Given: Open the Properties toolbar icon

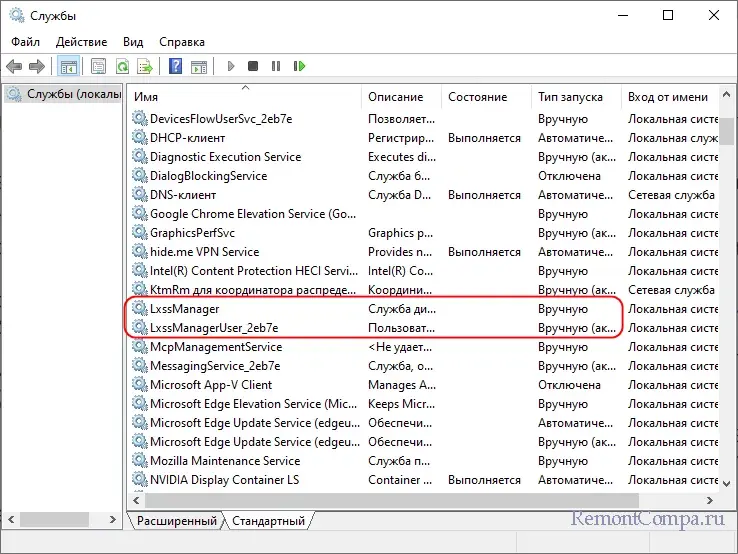Looking at the screenshot, I should (98, 67).
